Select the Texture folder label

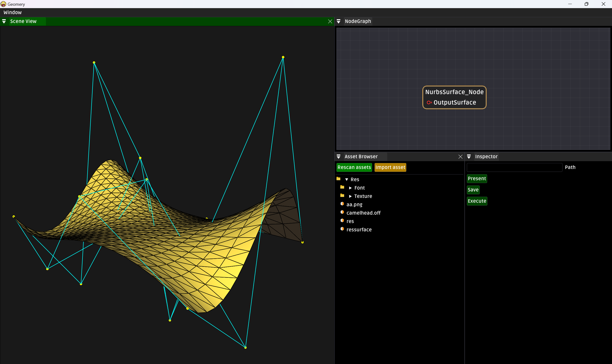tap(363, 196)
